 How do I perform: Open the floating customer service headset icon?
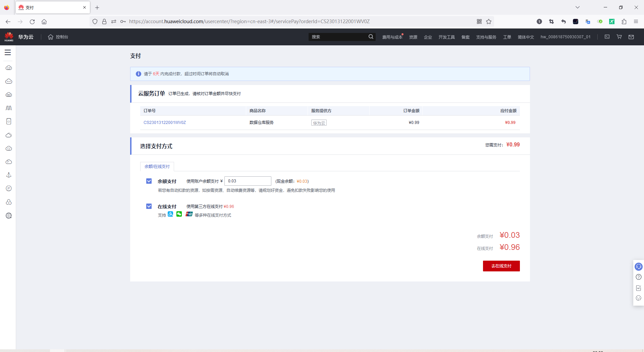(x=639, y=267)
